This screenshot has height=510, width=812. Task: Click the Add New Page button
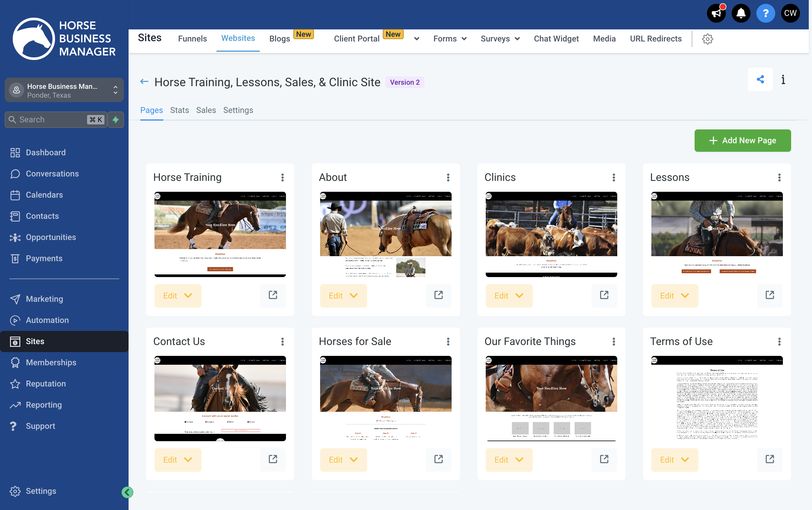click(742, 141)
